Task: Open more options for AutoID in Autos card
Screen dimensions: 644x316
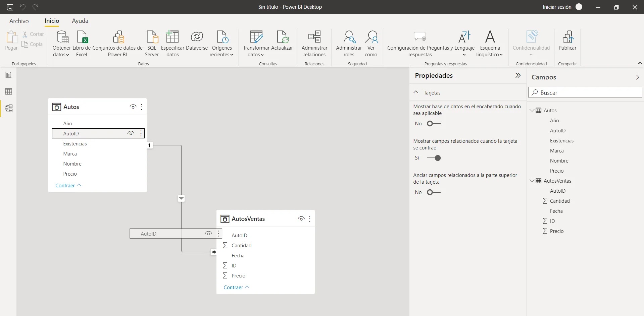Action: pyautogui.click(x=141, y=133)
